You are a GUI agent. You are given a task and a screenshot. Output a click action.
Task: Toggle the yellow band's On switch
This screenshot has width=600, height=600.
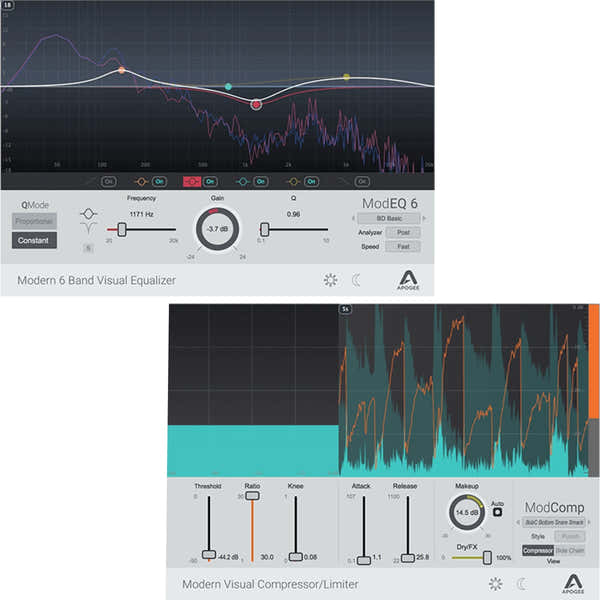pyautogui.click(x=311, y=181)
